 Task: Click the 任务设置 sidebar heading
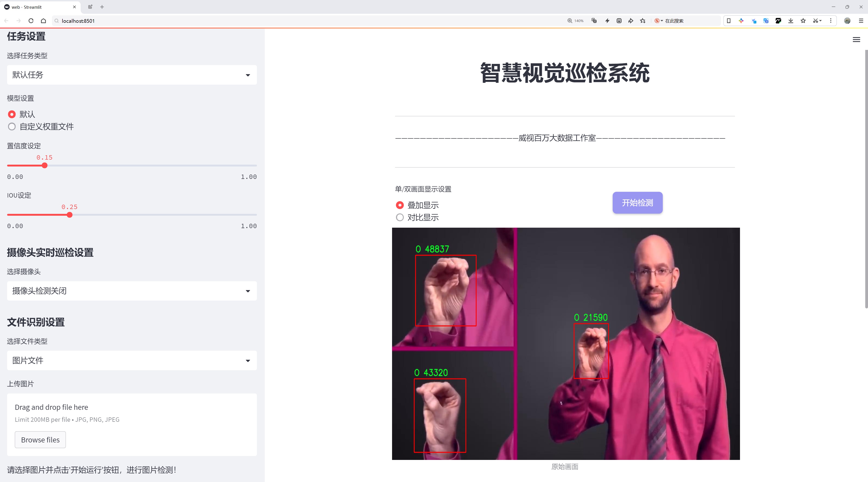point(26,36)
